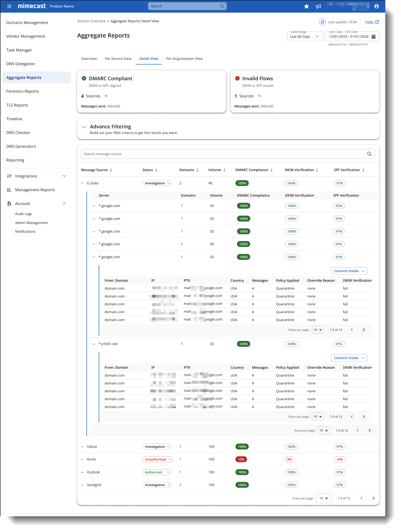The height and width of the screenshot is (532, 401).
Task: Open the announcements megaphone icon
Action: coord(318,6)
